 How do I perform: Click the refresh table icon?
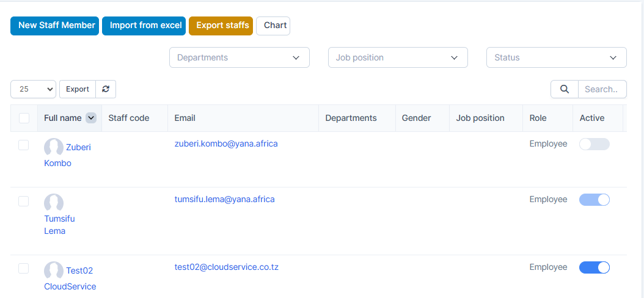tap(106, 89)
